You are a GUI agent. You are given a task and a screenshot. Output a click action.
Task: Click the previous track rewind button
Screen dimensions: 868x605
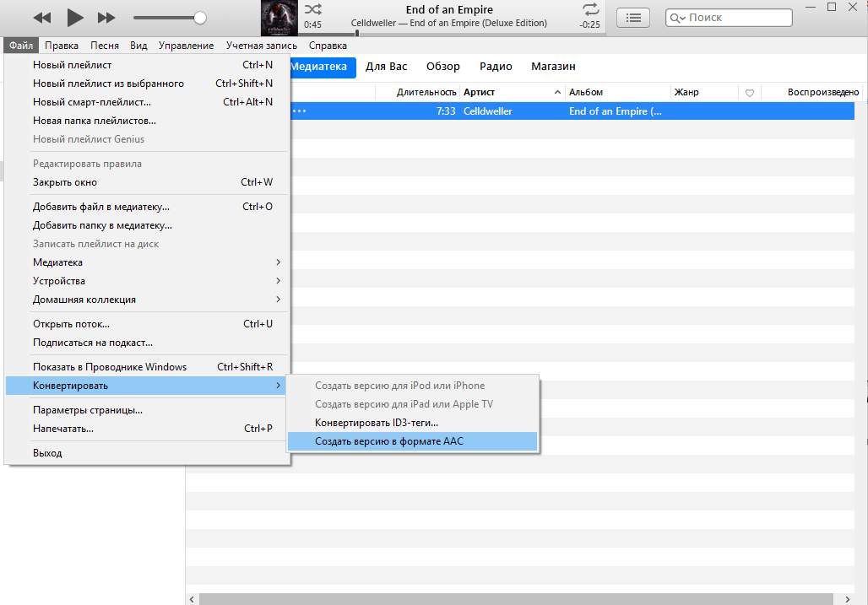pos(41,18)
